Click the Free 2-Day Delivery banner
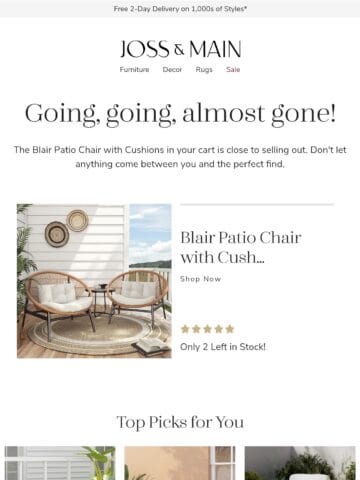Viewport: 360px width, 480px height. pyautogui.click(x=180, y=9)
